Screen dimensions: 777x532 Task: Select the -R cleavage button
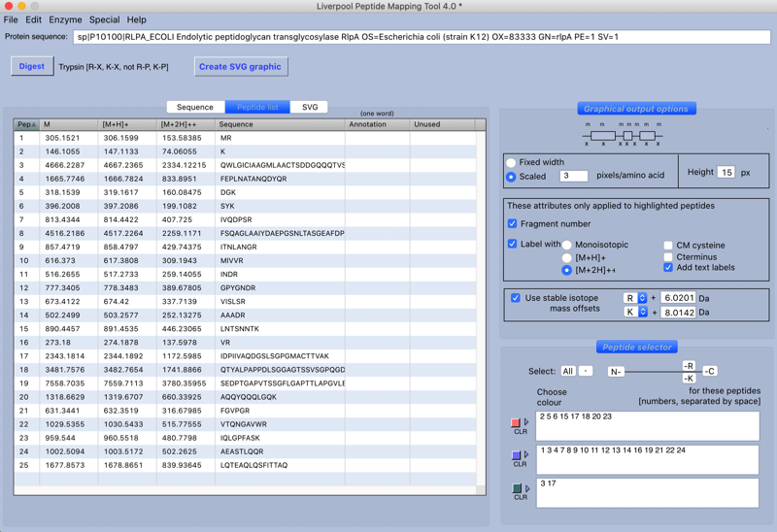[x=688, y=366]
